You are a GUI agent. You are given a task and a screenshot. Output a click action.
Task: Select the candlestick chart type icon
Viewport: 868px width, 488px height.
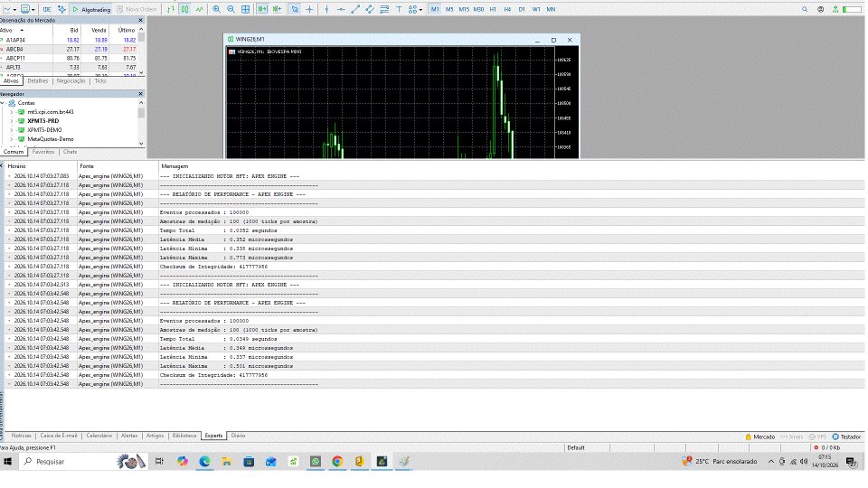tap(184, 9)
